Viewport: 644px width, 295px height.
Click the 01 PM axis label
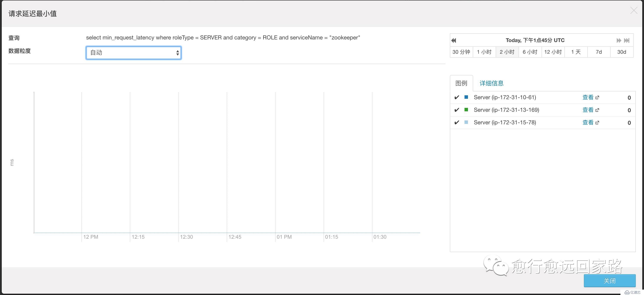click(284, 237)
